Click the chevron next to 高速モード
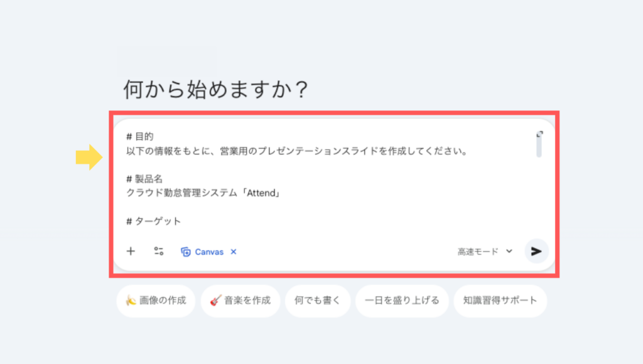This screenshot has height=364, width=643. click(509, 251)
